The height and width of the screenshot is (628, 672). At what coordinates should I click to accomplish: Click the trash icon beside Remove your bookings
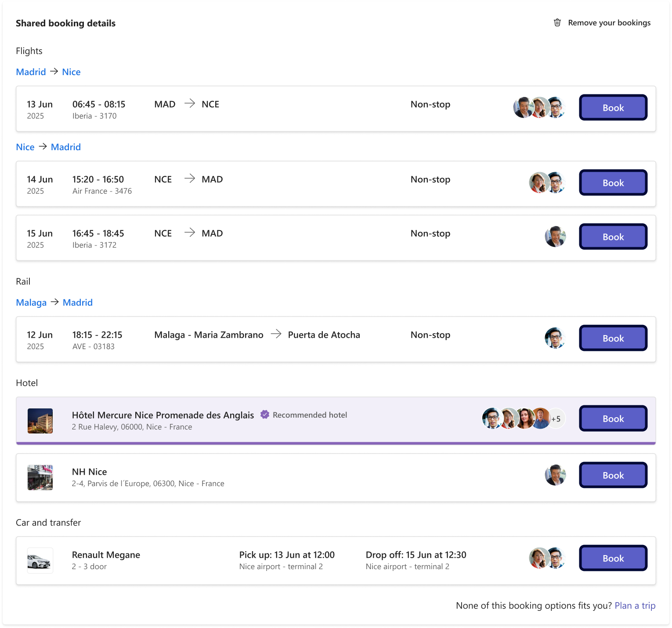[x=557, y=23]
